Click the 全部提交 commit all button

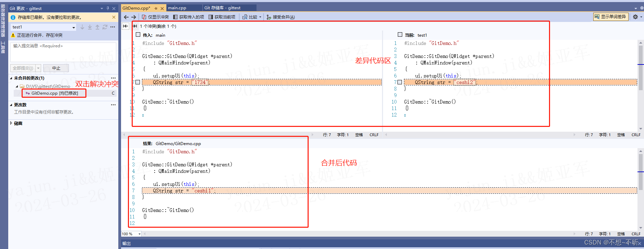tap(23, 68)
